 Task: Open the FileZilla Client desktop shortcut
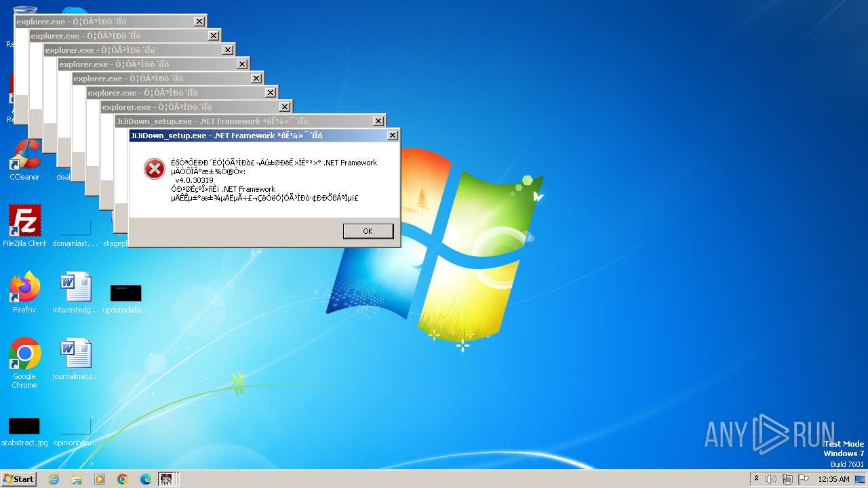pos(24,226)
